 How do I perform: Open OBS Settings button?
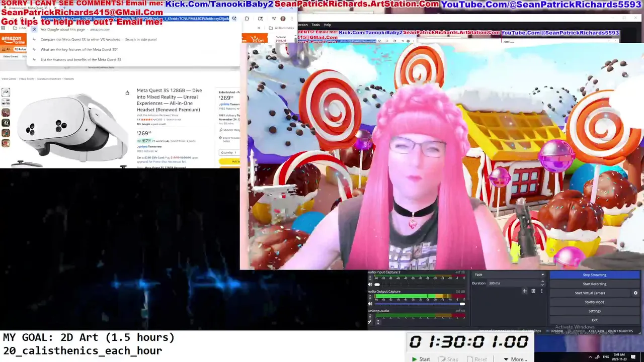(594, 311)
